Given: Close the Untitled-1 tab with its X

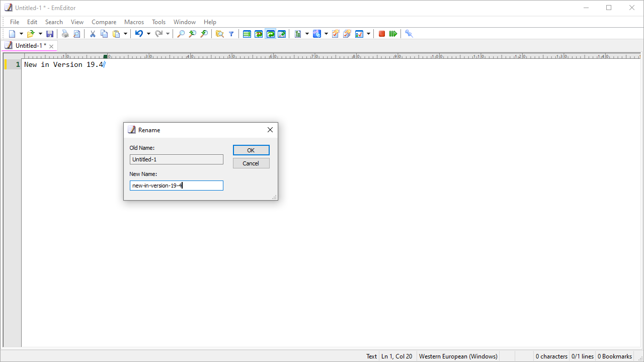Looking at the screenshot, I should click(x=51, y=46).
